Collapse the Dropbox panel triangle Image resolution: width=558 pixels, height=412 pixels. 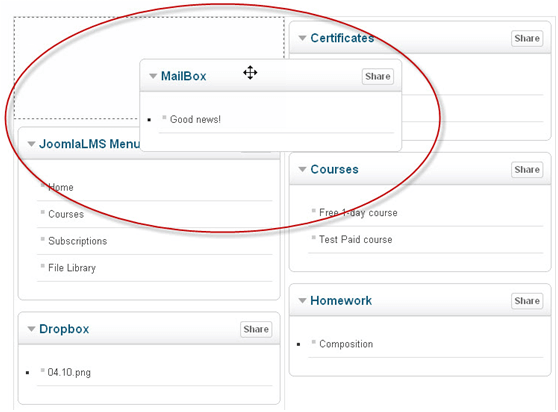point(31,329)
